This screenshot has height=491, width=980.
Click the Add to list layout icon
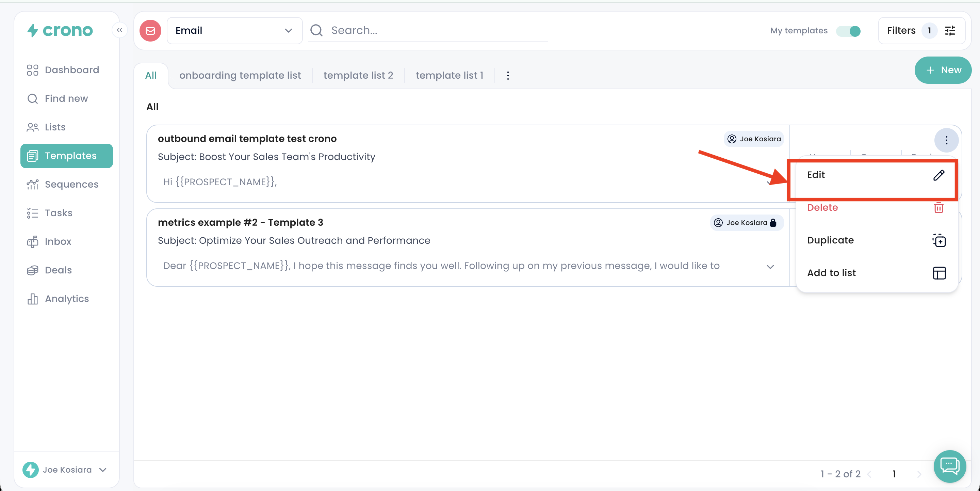tap(938, 273)
